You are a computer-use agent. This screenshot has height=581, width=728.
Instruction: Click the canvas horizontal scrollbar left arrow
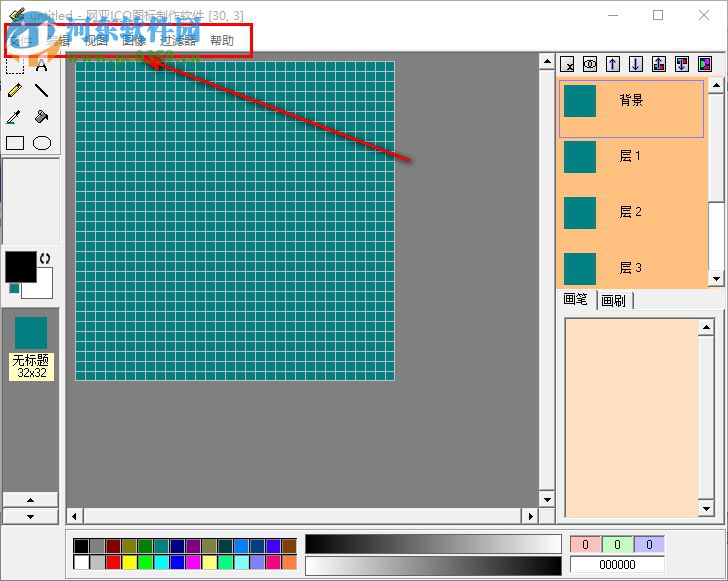[x=74, y=516]
